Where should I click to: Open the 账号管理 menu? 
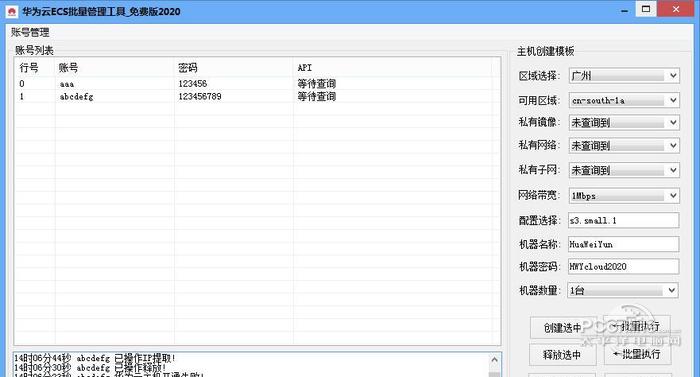point(30,32)
